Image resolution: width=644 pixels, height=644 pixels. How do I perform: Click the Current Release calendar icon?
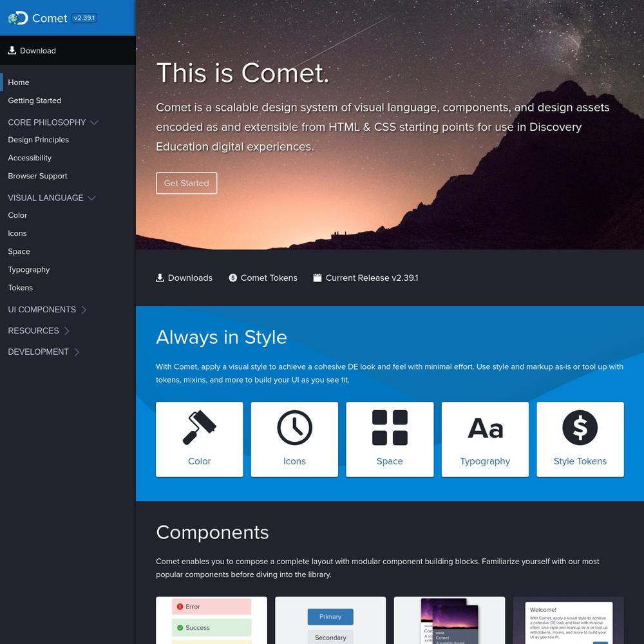[317, 278]
